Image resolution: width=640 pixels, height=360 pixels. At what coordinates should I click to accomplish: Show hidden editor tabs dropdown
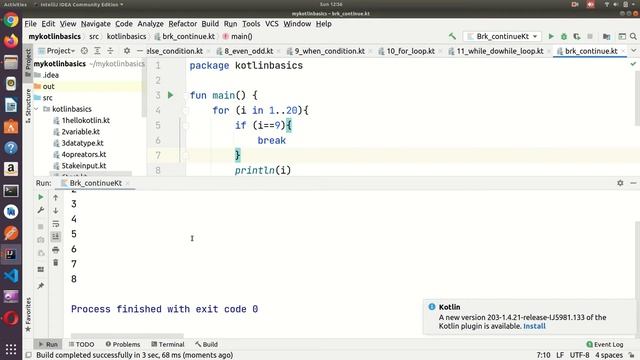[633, 51]
